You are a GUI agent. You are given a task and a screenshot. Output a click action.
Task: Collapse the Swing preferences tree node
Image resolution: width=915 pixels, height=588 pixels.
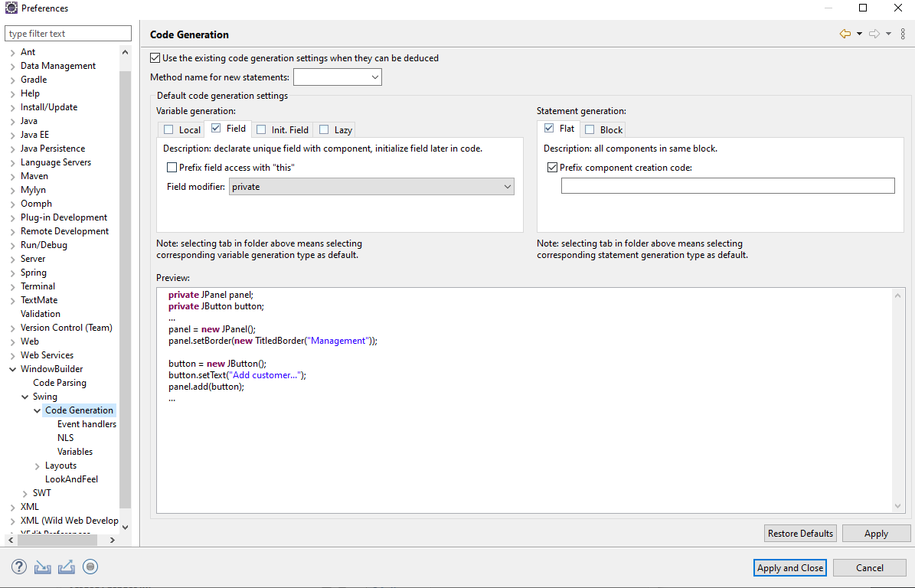pos(26,396)
